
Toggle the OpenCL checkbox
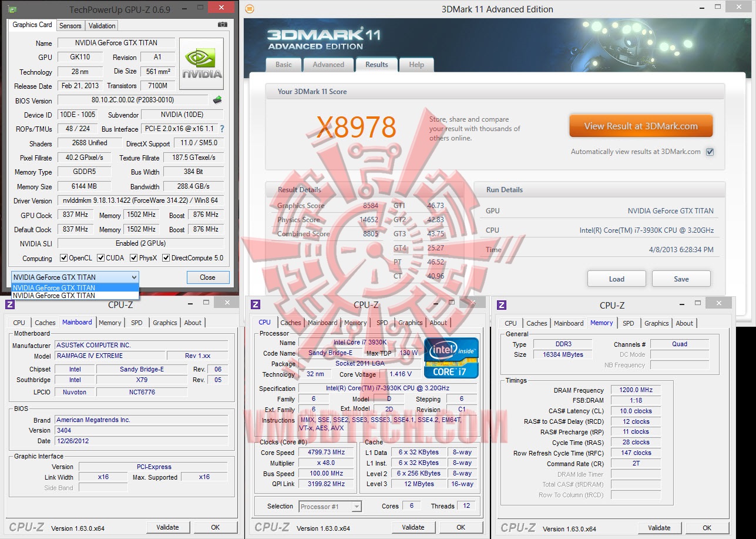tap(64, 258)
